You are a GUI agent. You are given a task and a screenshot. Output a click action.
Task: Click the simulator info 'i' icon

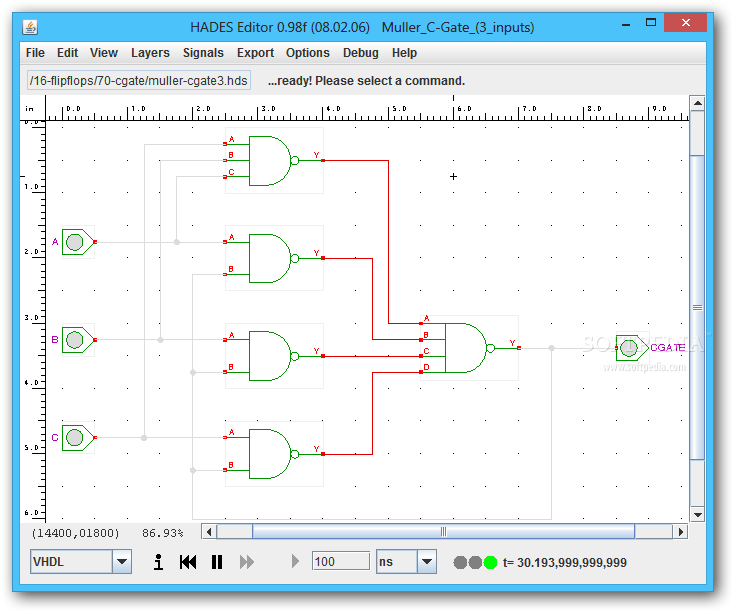pyautogui.click(x=159, y=562)
